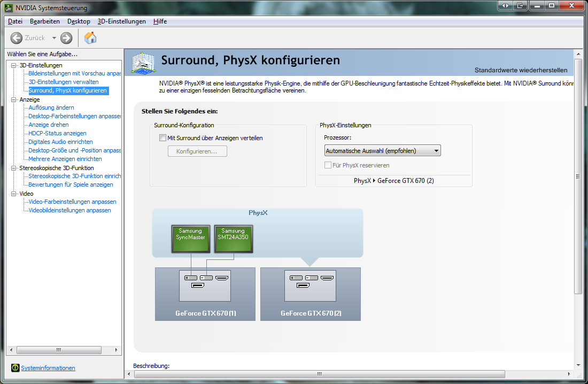
Task: Click the main panel vertical scrollbar thumb
Action: (578, 176)
